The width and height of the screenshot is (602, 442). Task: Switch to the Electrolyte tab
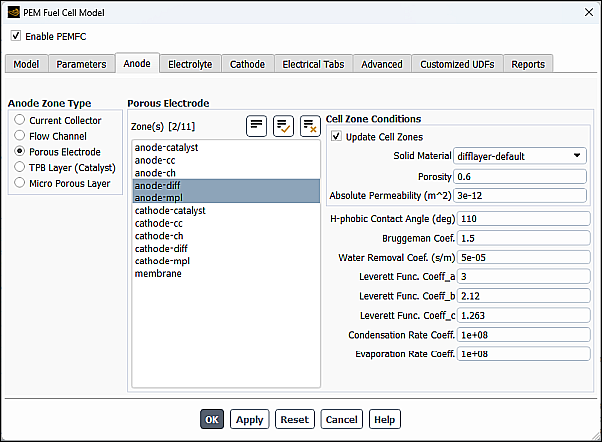pyautogui.click(x=190, y=64)
